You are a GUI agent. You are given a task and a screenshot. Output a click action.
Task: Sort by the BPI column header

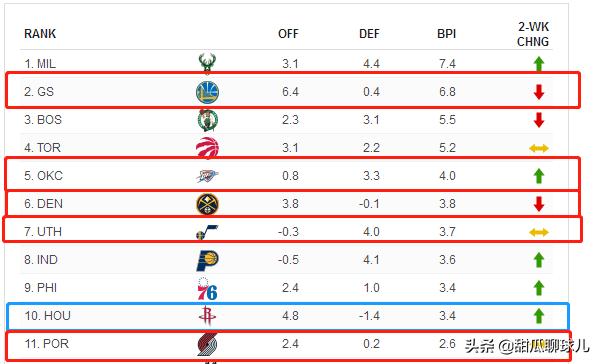click(x=446, y=34)
